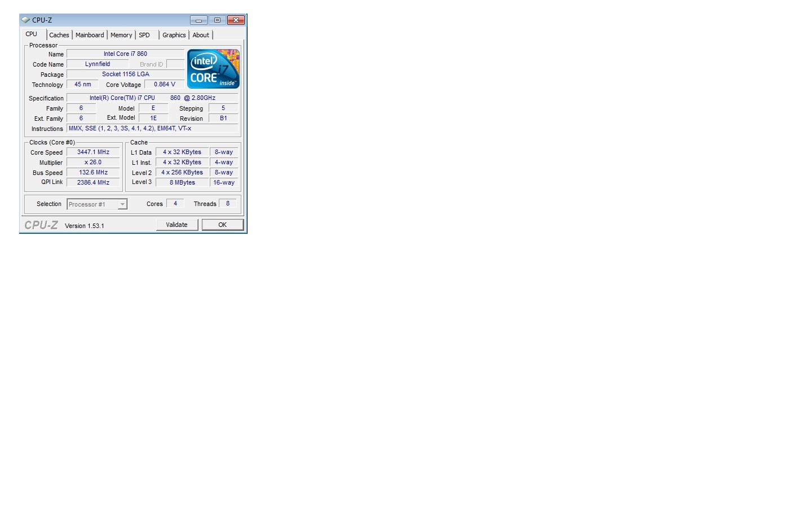Click the Version 1.53.1 label

tap(85, 226)
